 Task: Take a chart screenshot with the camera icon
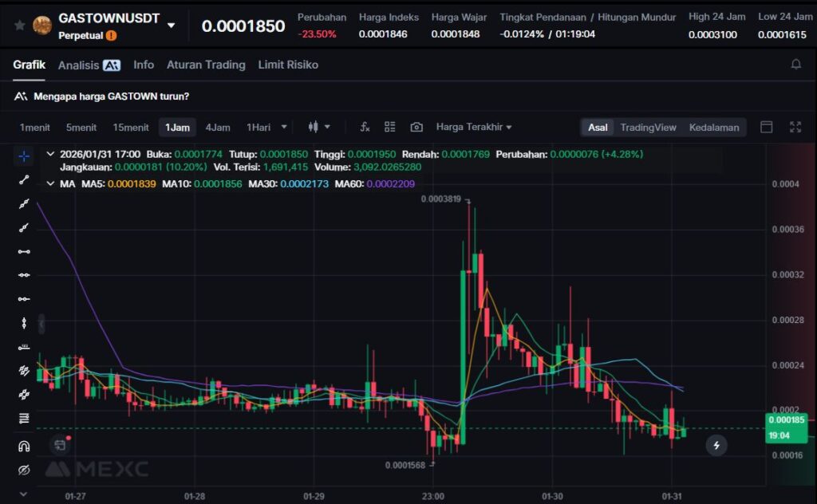[x=416, y=127]
